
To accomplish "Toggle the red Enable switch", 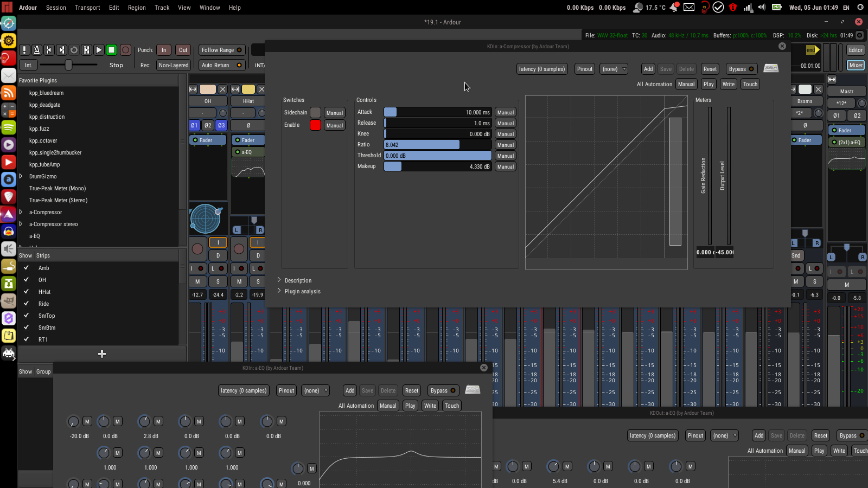I will point(315,125).
